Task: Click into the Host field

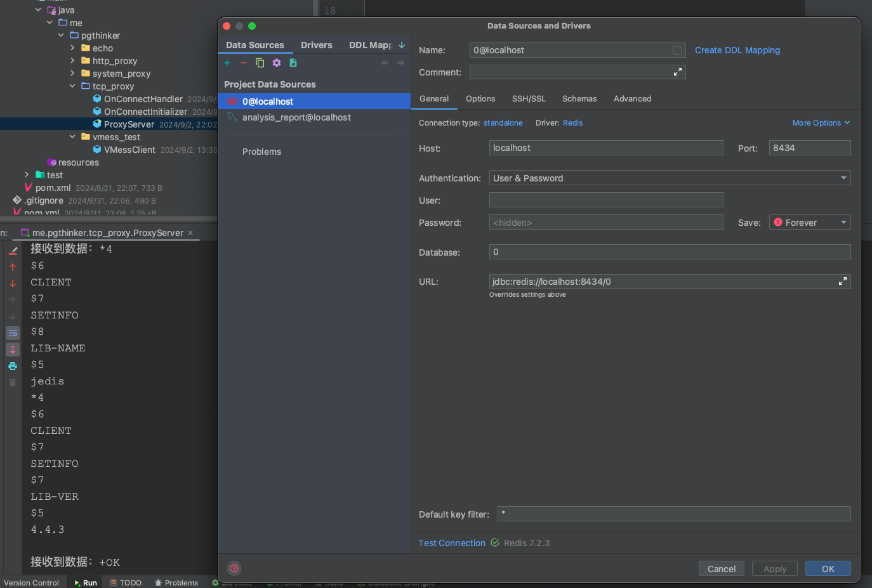Action: (x=606, y=148)
